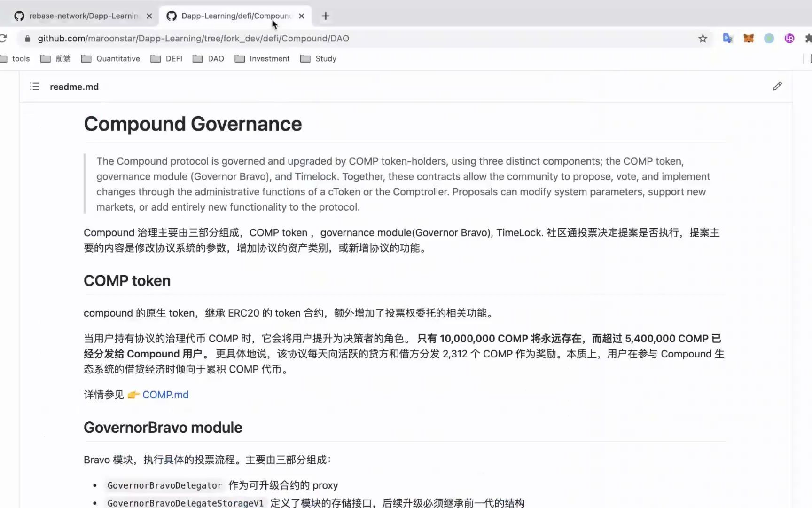Click the purple circular extension icon

(x=789, y=39)
